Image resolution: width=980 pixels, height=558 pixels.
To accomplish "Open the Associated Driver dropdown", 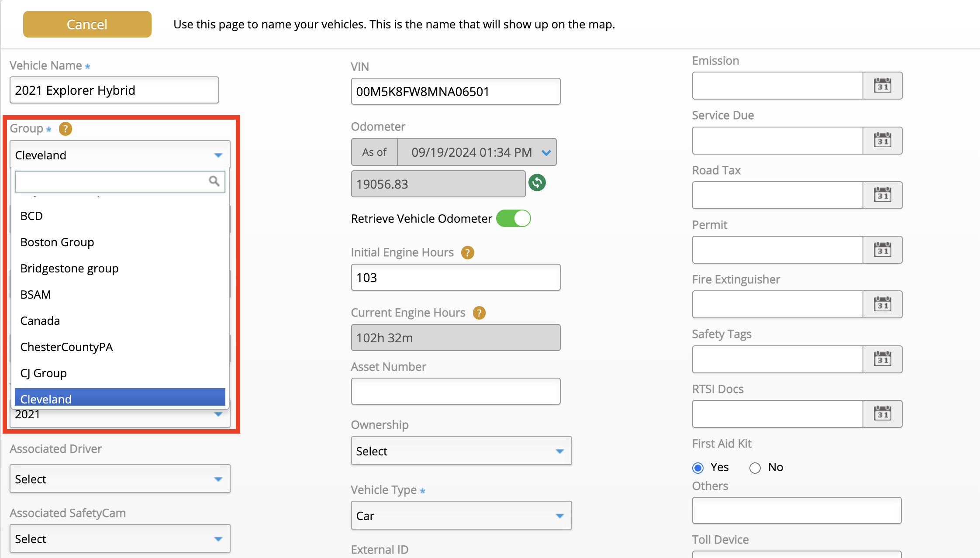I will 120,479.
